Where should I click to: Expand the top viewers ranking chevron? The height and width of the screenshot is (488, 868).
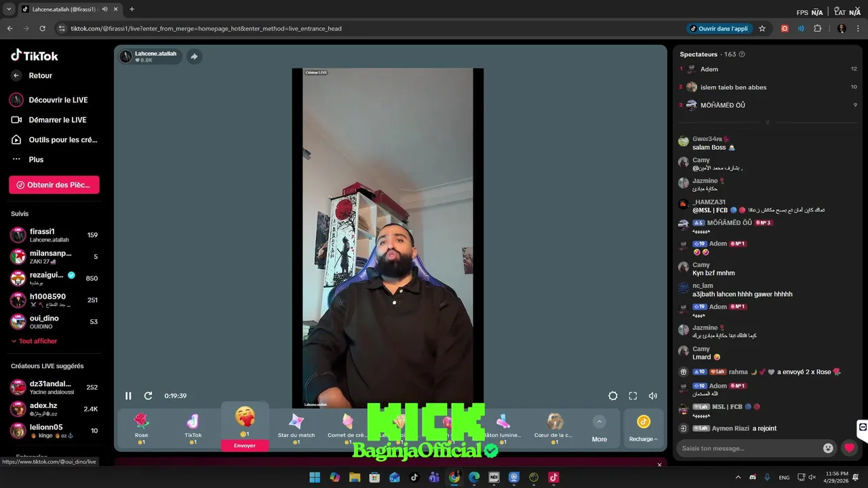point(767,123)
